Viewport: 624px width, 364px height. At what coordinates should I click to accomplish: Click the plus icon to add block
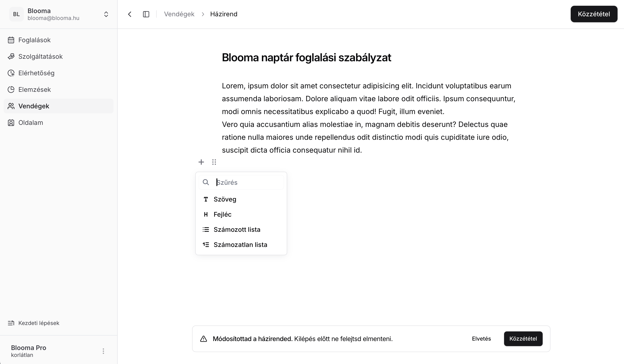point(201,162)
